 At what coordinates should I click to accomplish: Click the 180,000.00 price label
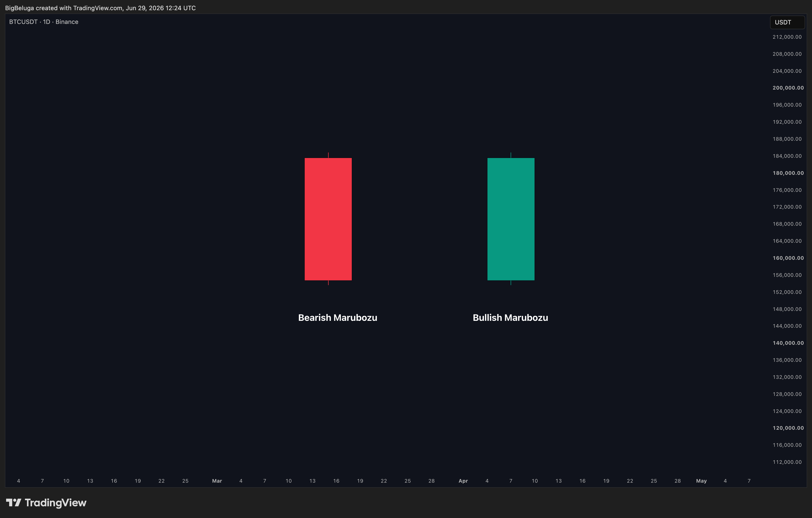788,173
